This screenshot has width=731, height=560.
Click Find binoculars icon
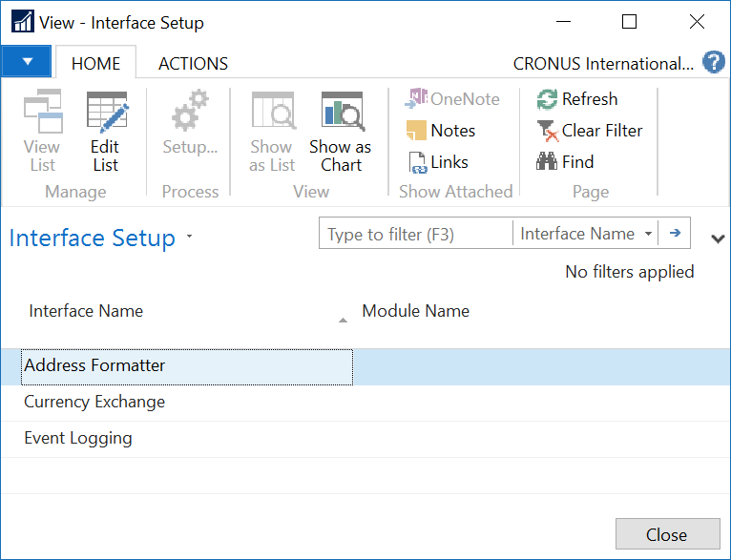point(547,161)
